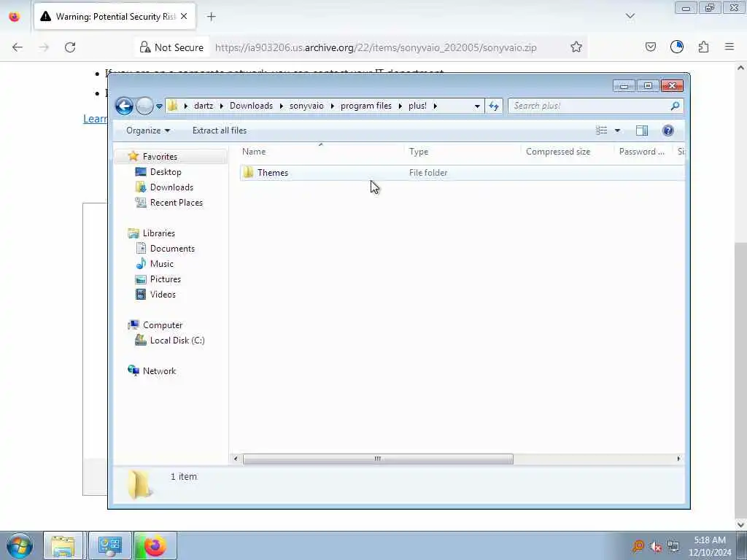Screen dimensions: 747x560
Task: Open Windows Explorer from the taskbar
Action: (x=63, y=545)
